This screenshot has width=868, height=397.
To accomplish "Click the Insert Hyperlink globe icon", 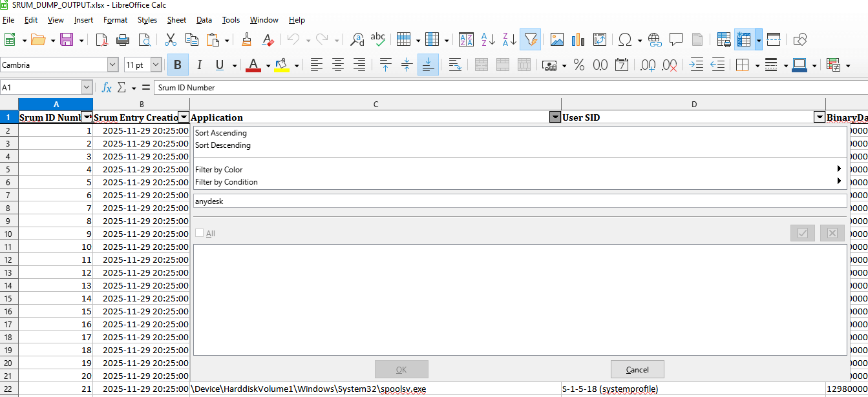I will tap(655, 39).
